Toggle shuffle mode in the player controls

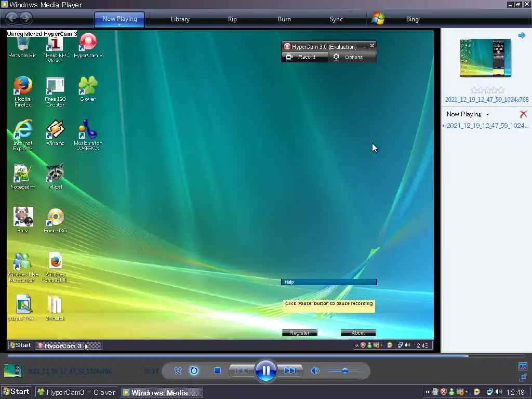click(x=178, y=370)
